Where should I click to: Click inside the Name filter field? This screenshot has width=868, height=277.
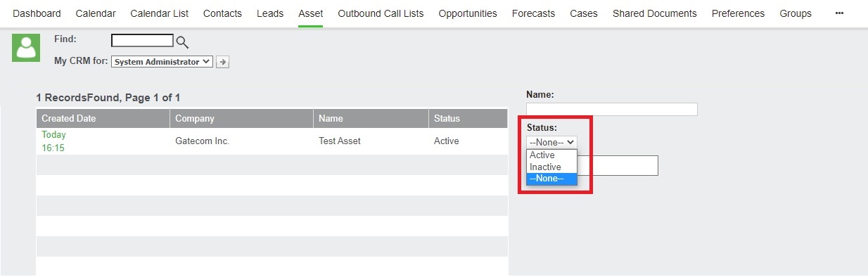[x=611, y=109]
